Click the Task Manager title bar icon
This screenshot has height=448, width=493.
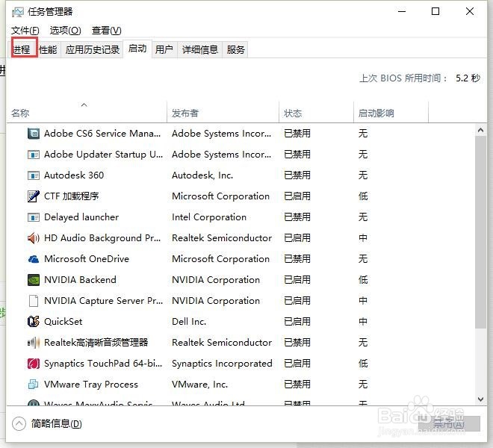(x=18, y=12)
